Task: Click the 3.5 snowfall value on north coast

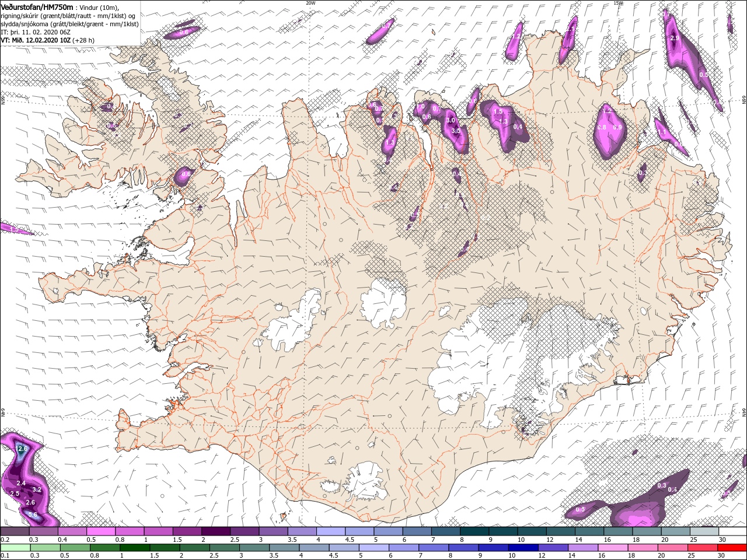Action: 456,131
